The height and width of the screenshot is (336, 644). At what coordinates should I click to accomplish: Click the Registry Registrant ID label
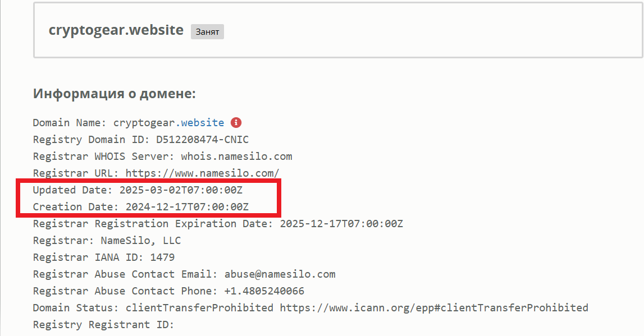[103, 325]
